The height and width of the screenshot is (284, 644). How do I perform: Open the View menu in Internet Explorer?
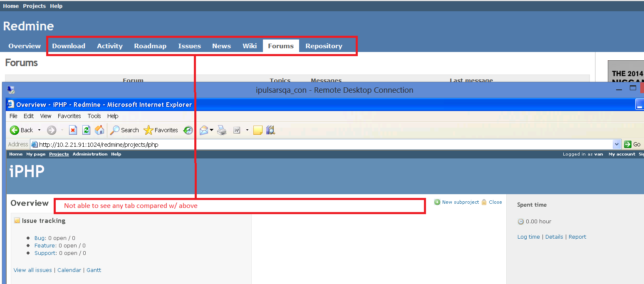[46, 116]
